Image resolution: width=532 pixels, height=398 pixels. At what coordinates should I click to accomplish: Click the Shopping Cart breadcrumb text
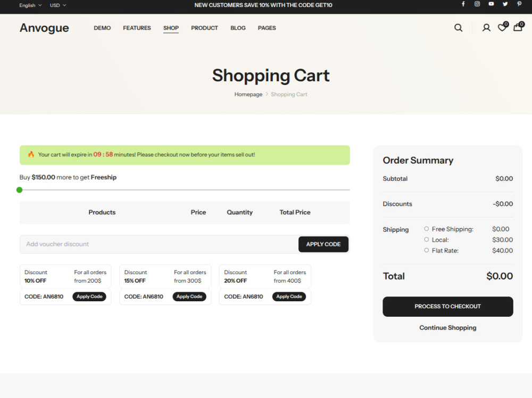[x=289, y=94]
